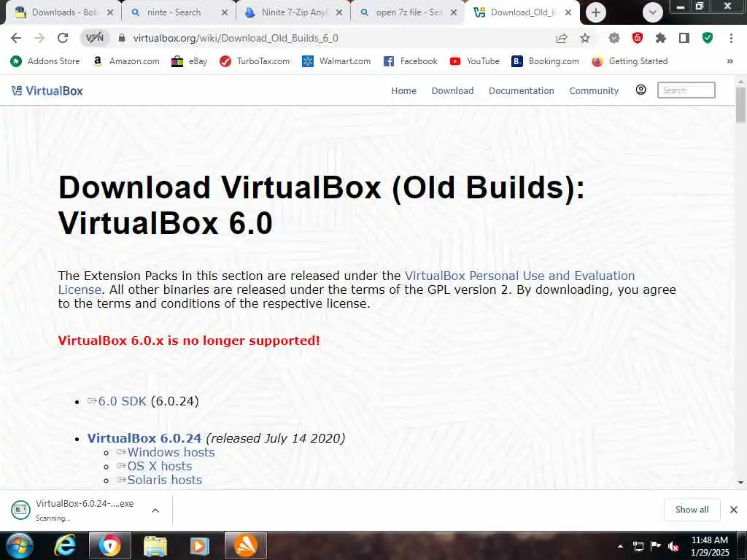Expand the download item options chevron
This screenshot has height=560, width=747.
[x=155, y=510]
